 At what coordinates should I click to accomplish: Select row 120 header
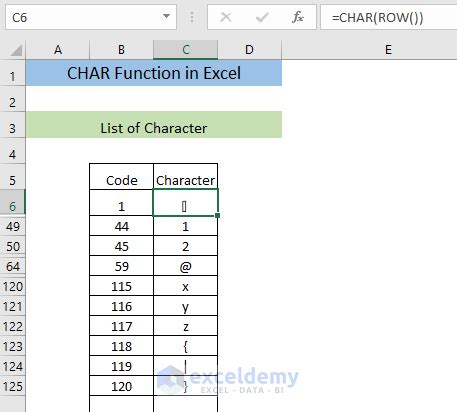click(13, 286)
